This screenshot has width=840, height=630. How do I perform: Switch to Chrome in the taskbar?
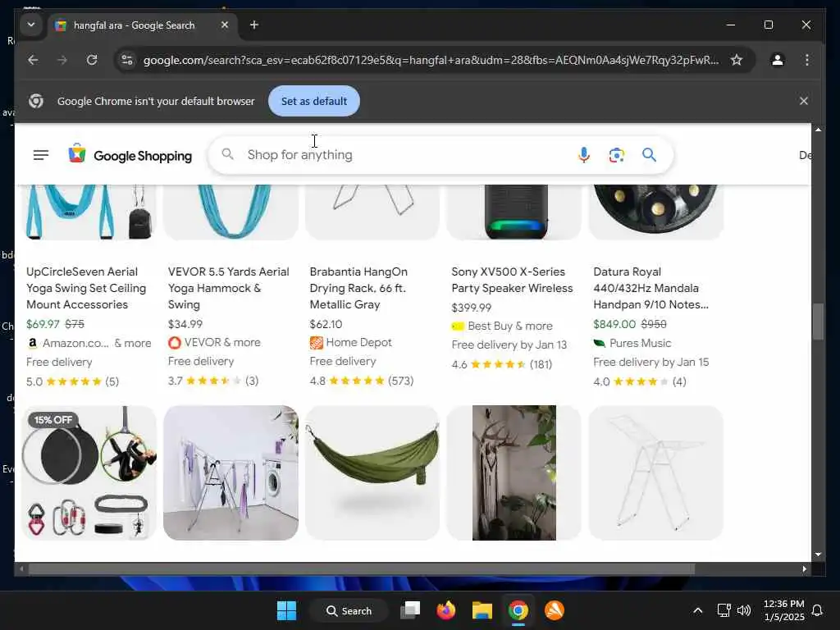coord(518,610)
